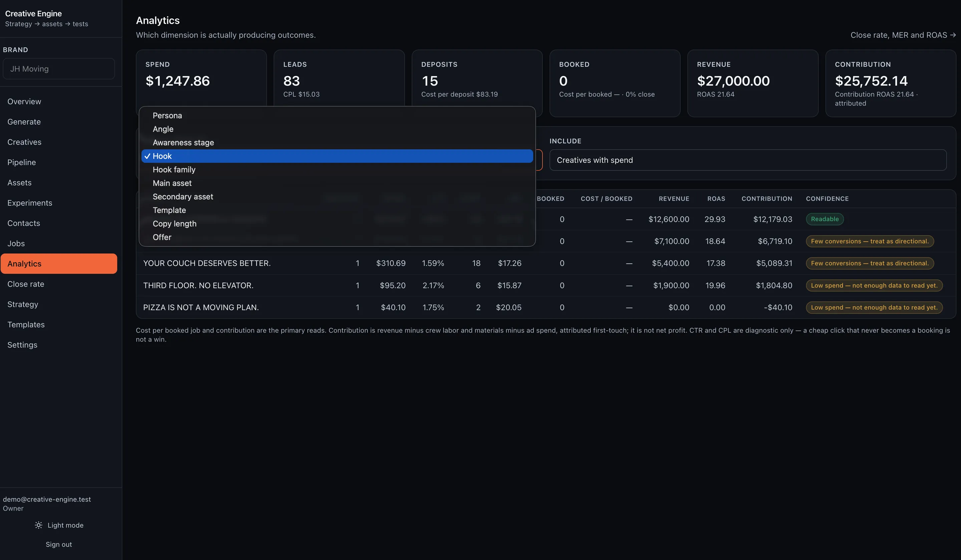
Task: Click the Cost / Booked column header
Action: (606, 198)
